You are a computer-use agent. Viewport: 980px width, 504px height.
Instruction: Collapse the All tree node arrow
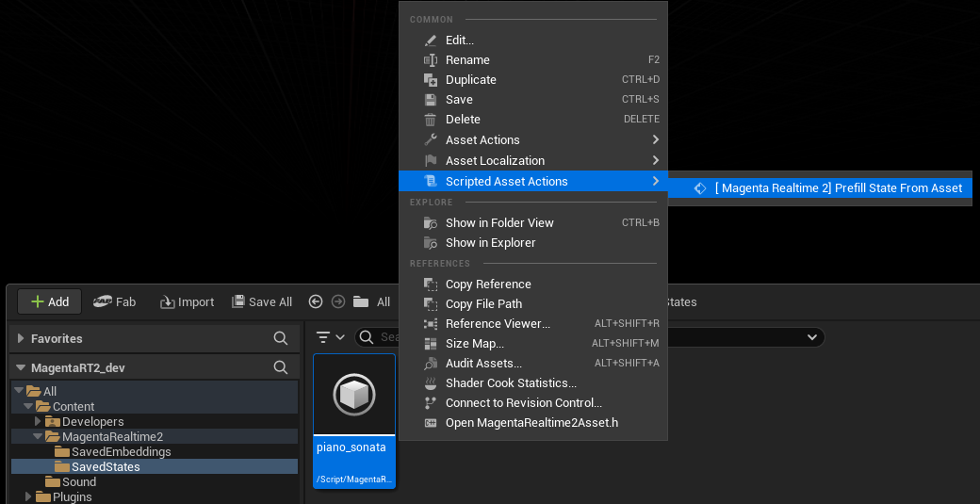click(x=18, y=391)
